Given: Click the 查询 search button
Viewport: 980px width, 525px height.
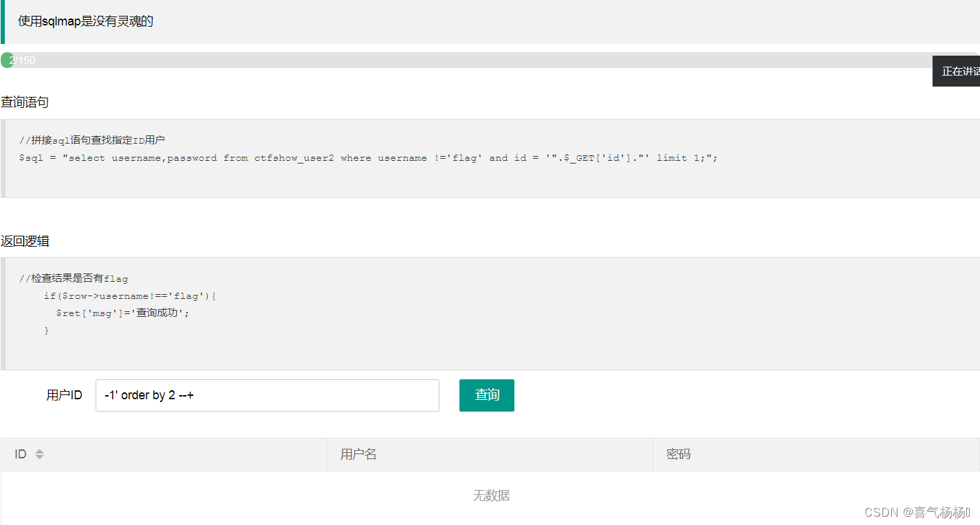Looking at the screenshot, I should pos(486,395).
